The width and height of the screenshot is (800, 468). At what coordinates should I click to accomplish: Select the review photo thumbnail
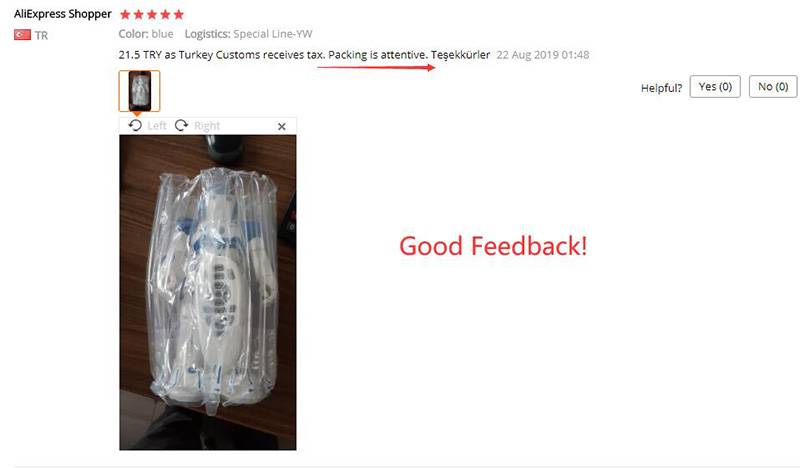(x=139, y=91)
